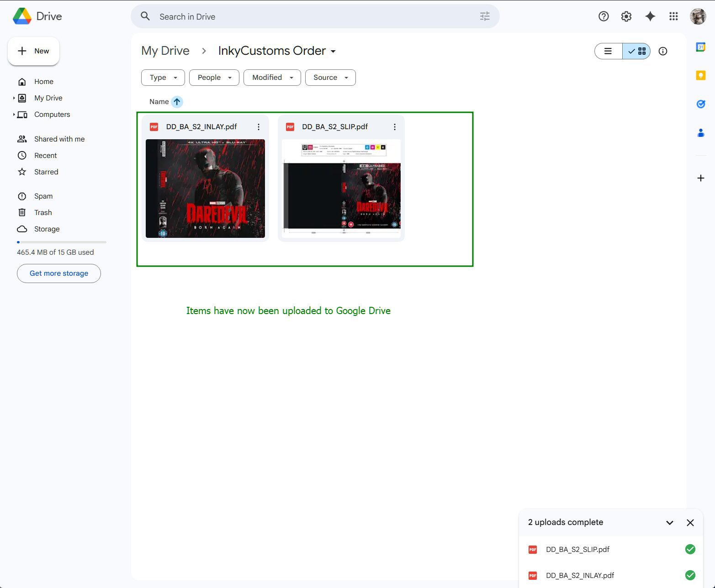Screen dimensions: 715x588
Task: Open the Source filter dropdown
Action: (330, 78)
